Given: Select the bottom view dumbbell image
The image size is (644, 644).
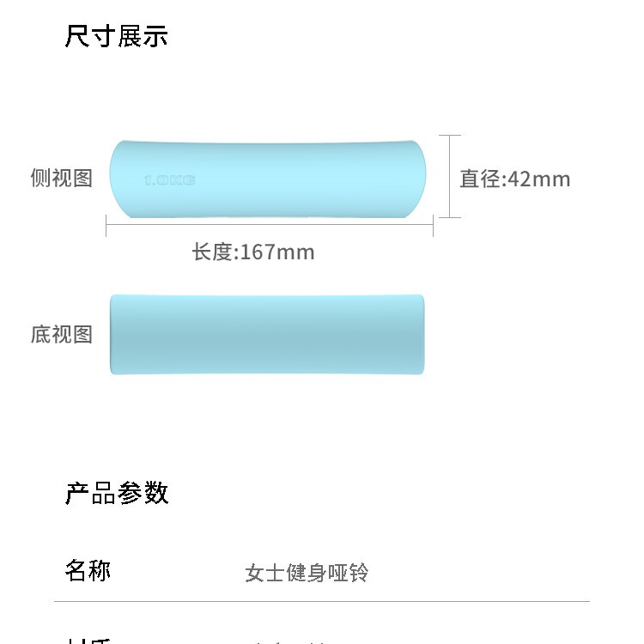Looking at the screenshot, I should (x=267, y=334).
